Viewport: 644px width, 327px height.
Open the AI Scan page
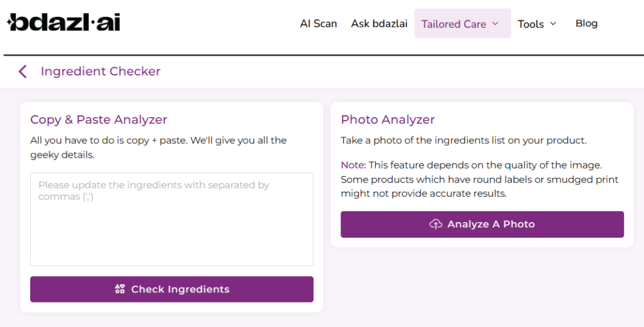pyautogui.click(x=319, y=24)
